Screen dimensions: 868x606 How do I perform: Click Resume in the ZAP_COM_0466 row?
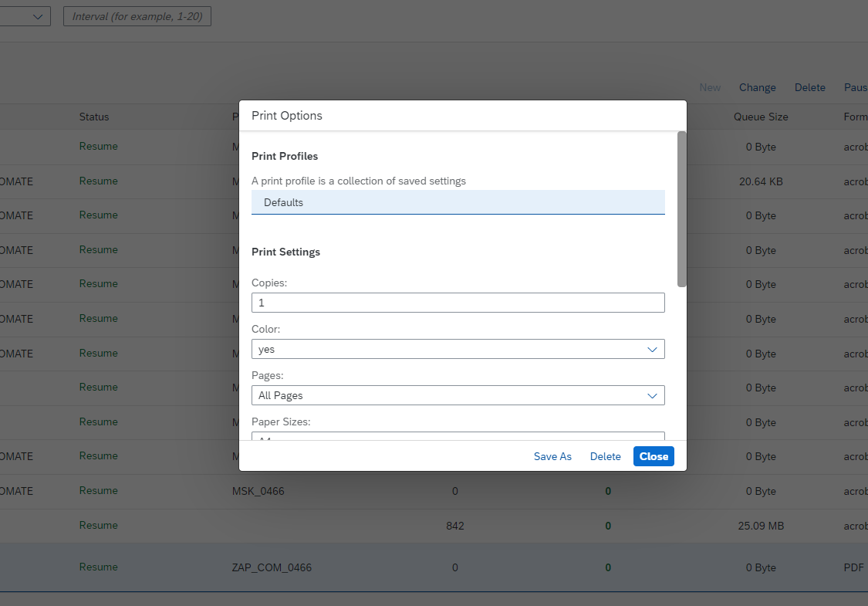(x=99, y=567)
